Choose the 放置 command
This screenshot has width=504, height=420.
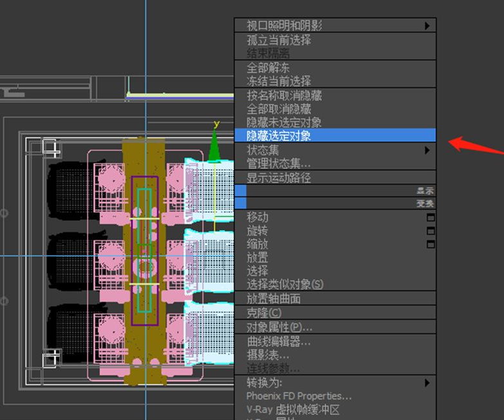click(335, 257)
